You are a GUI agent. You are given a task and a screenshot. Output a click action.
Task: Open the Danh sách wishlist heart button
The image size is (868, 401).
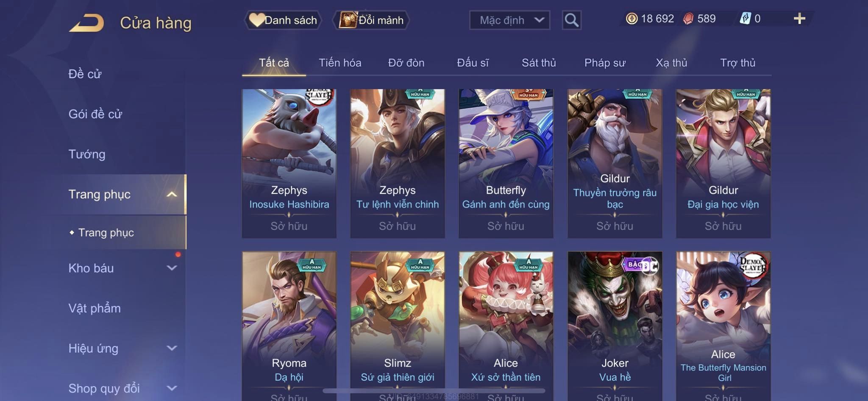(283, 20)
